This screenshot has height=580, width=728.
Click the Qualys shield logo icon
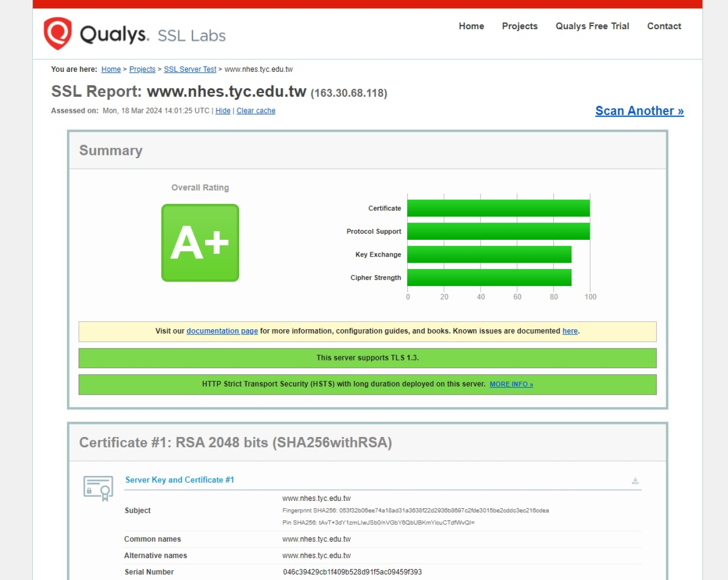click(x=58, y=33)
